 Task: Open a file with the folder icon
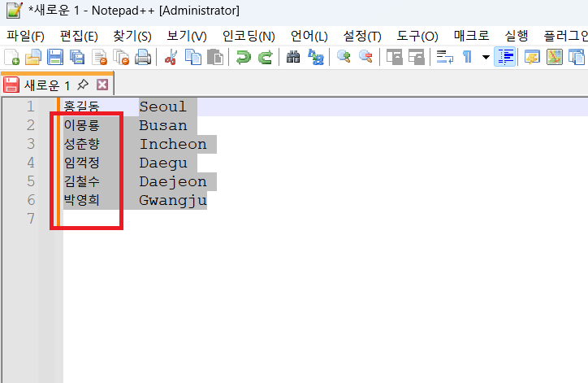tap(33, 58)
